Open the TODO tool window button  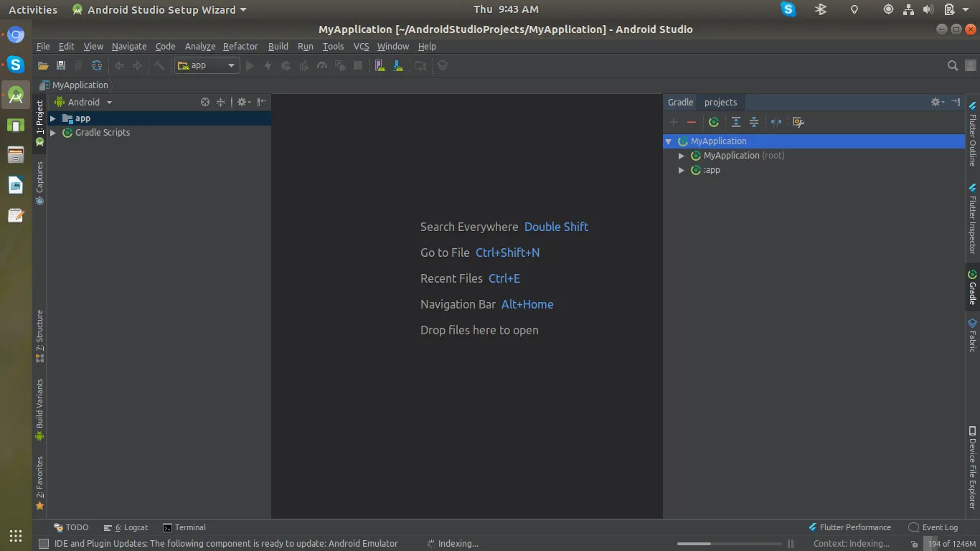point(72,527)
